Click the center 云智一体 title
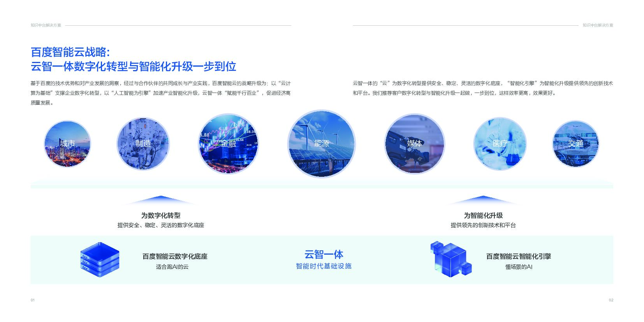The height and width of the screenshot is (322, 644). pos(324,255)
